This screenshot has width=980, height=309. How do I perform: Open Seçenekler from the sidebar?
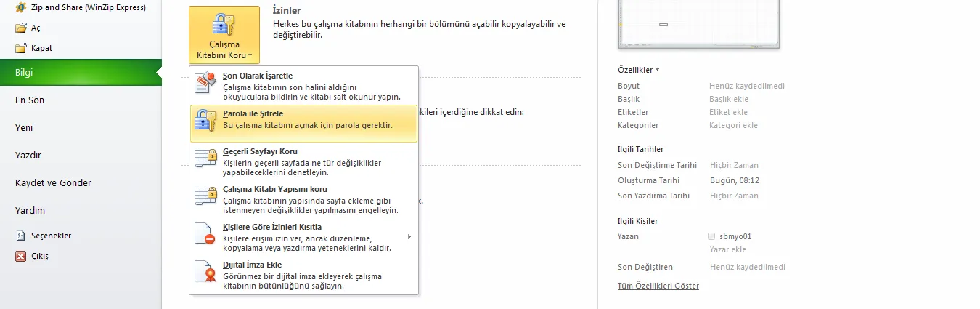tap(51, 236)
